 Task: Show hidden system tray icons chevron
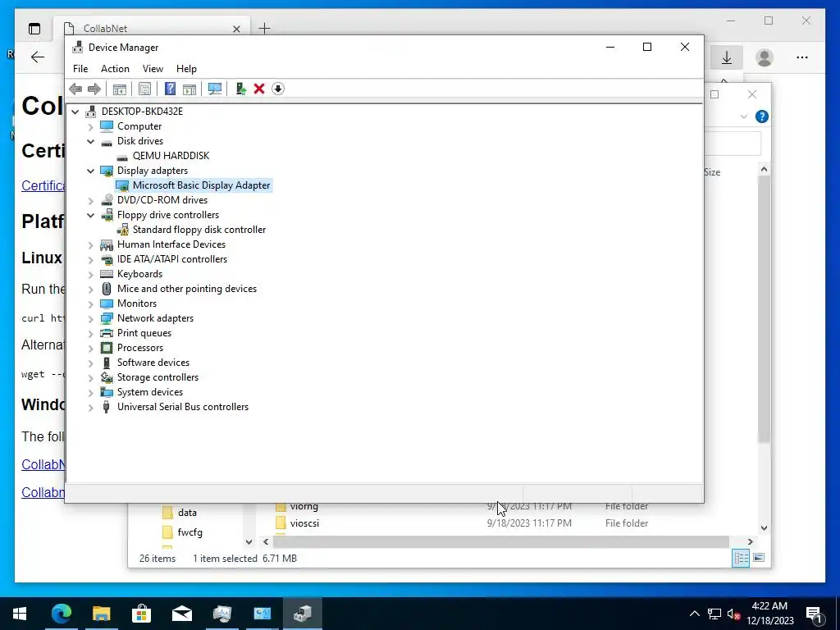694,614
